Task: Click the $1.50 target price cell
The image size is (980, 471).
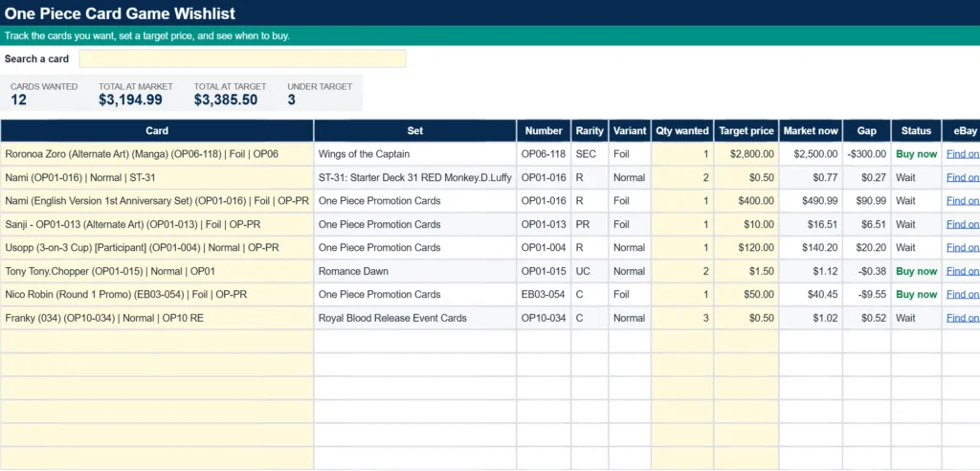Action: point(746,272)
